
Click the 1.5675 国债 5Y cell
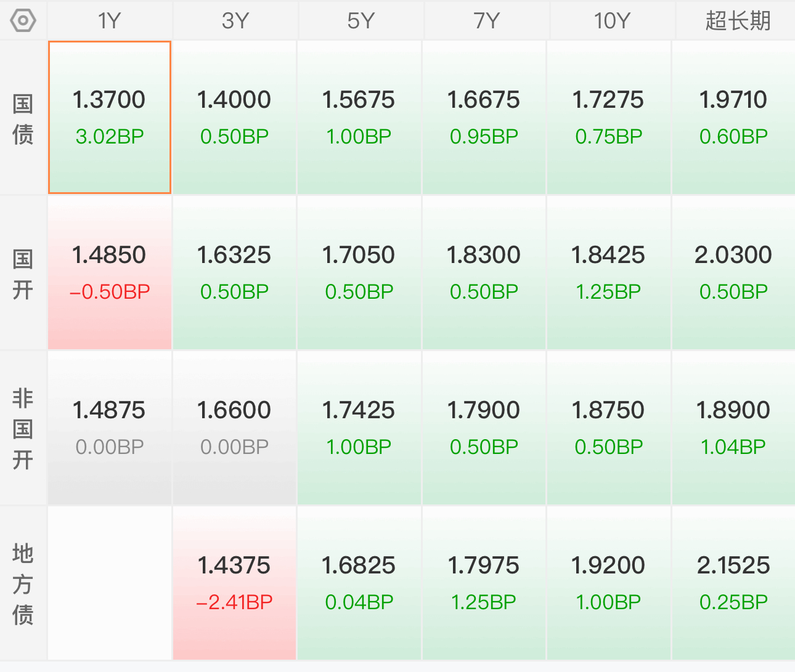click(359, 118)
